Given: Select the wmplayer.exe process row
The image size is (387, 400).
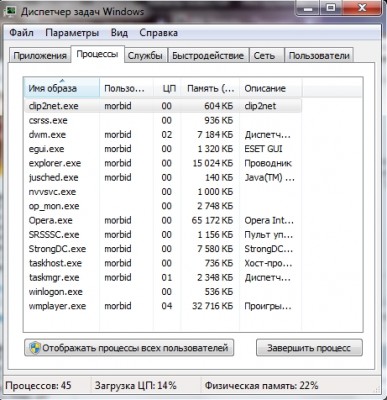Looking at the screenshot, I should [x=163, y=306].
